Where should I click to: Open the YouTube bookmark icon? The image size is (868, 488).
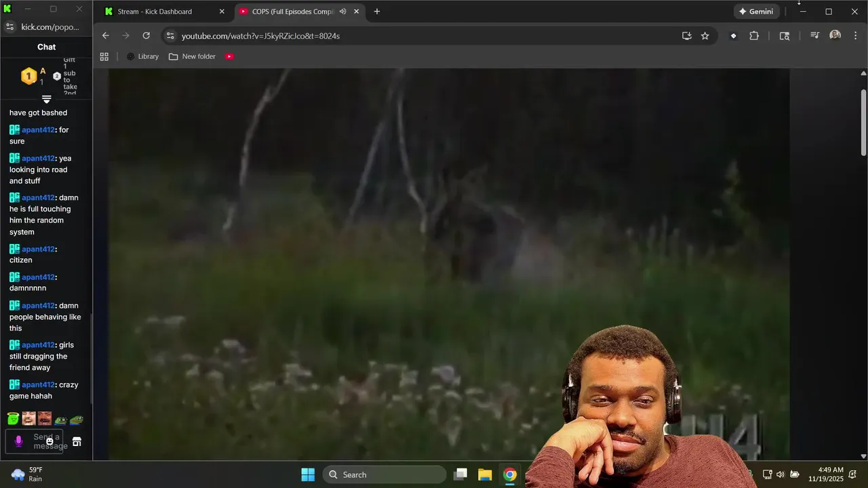click(229, 56)
